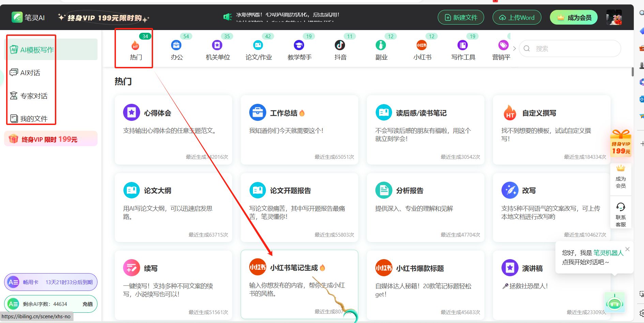Click the 搜索 input field

[570, 48]
